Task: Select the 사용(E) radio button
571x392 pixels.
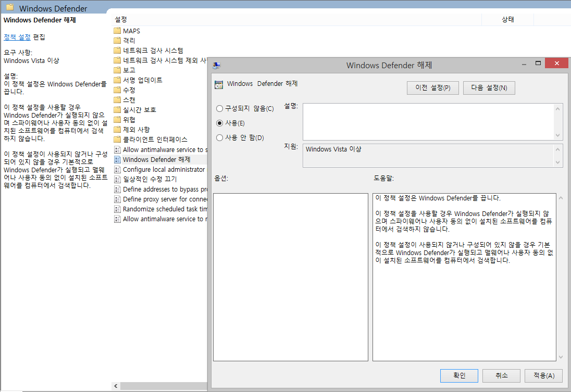Action: click(x=219, y=123)
